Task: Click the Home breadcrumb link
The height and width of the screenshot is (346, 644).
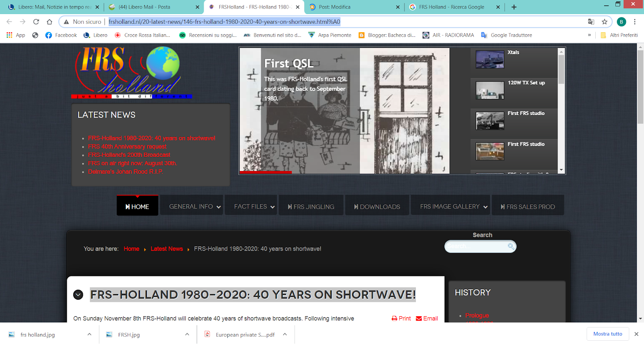Action: [131, 249]
